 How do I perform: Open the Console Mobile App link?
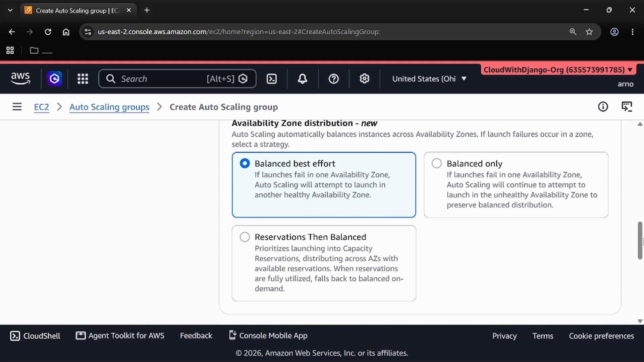coord(268,336)
